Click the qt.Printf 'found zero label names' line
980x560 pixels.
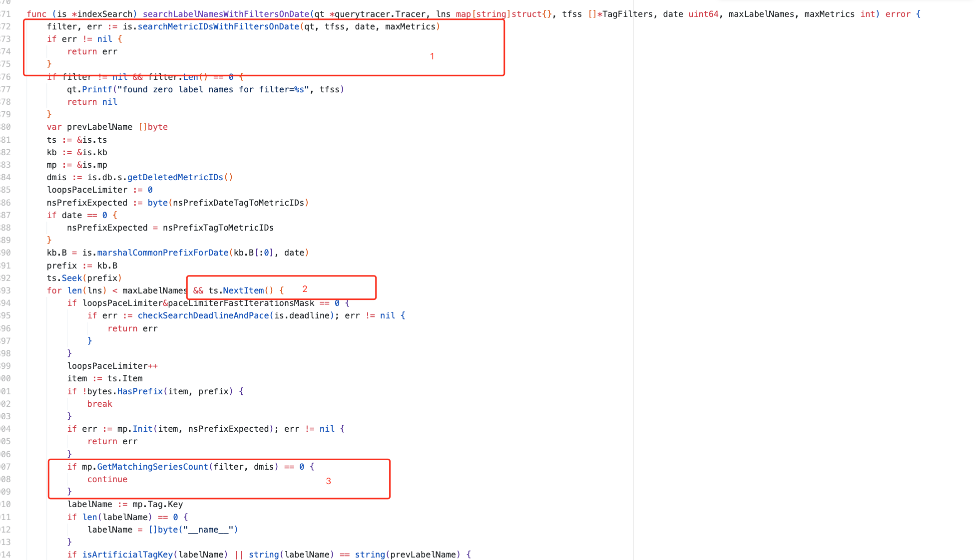206,89
